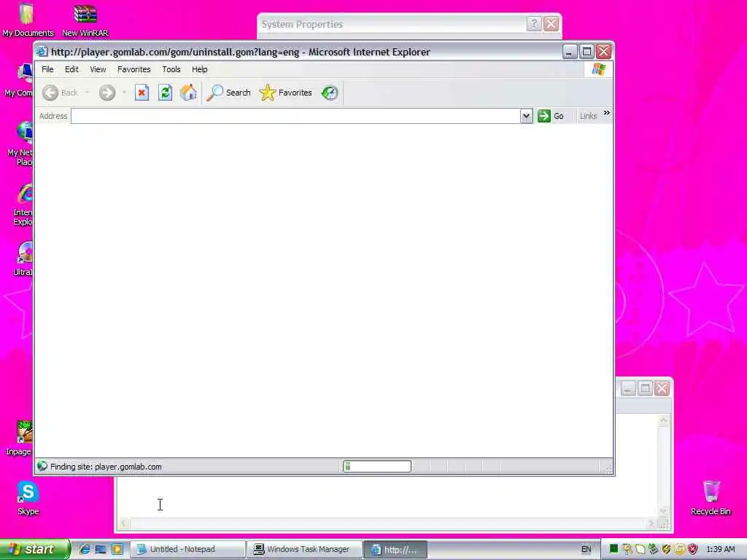Screen dimensions: 747x560
Task: Click the System Properties help question button
Action: click(x=534, y=24)
